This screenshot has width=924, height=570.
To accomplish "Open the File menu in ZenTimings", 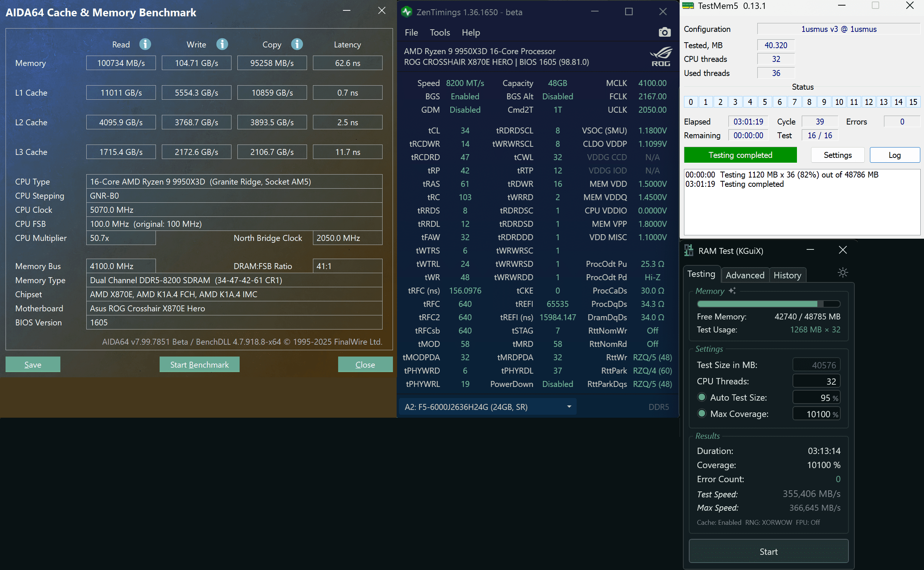I will pyautogui.click(x=411, y=33).
